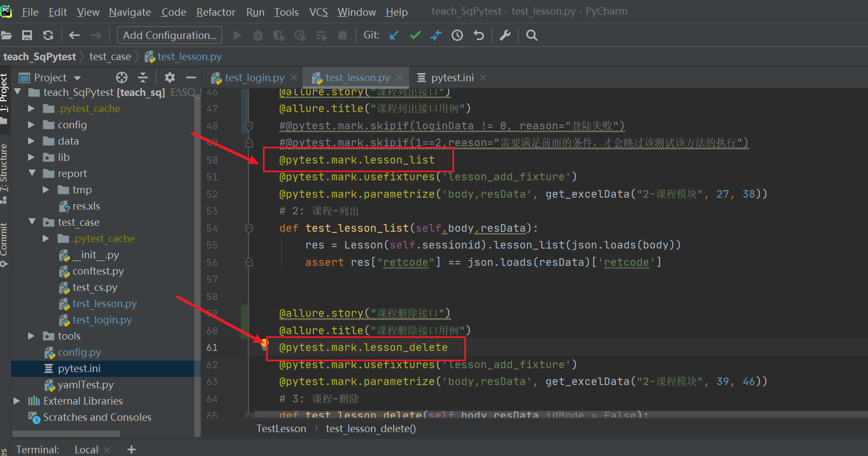Collapse all in the Project panel

coord(143,77)
